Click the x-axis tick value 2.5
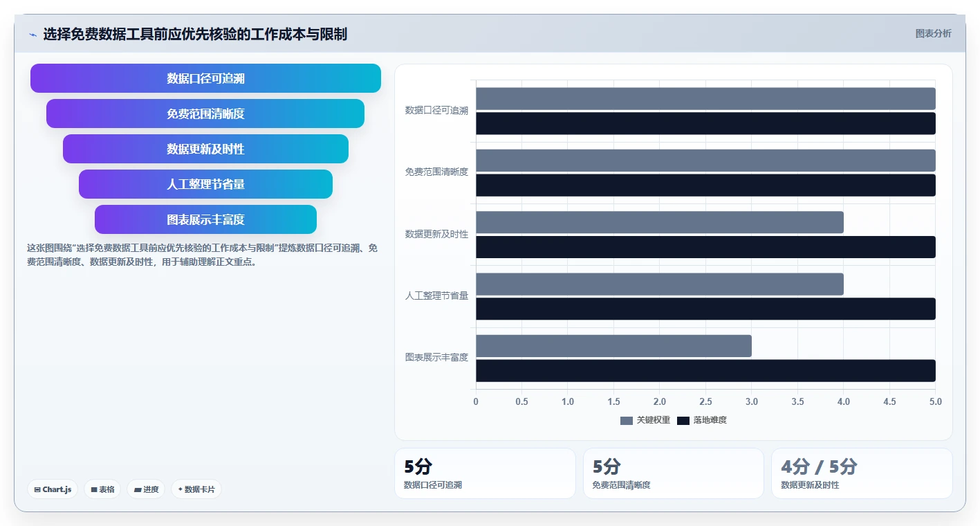 point(705,401)
